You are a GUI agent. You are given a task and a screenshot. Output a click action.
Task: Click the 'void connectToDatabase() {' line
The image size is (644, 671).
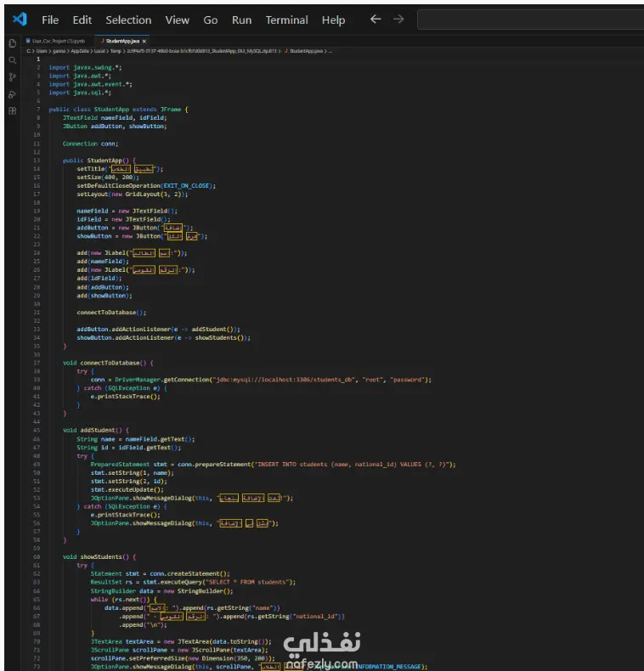108,363
